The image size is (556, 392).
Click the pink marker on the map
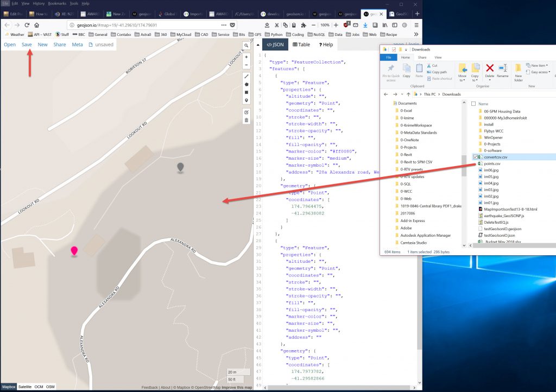(x=74, y=250)
